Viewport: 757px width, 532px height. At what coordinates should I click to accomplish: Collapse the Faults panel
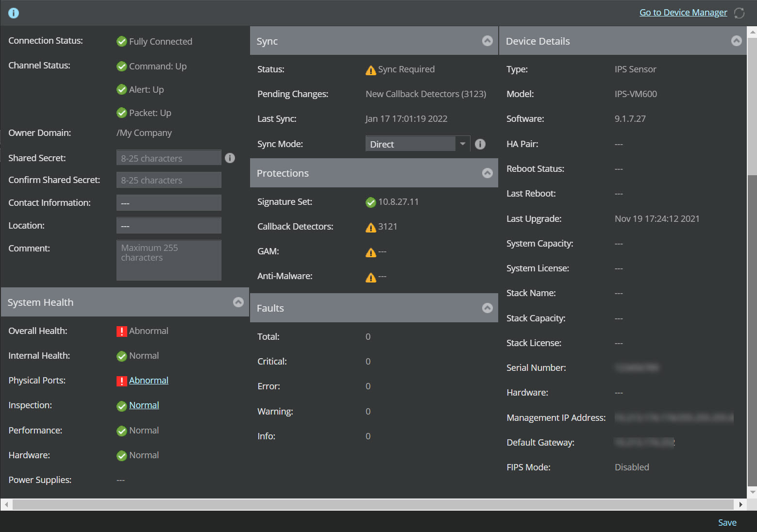pyautogui.click(x=488, y=308)
